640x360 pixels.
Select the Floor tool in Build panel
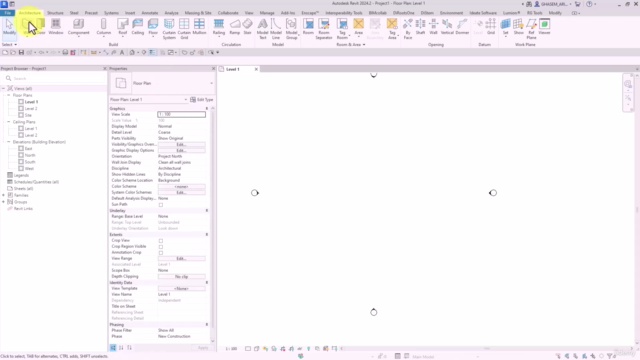click(x=153, y=27)
